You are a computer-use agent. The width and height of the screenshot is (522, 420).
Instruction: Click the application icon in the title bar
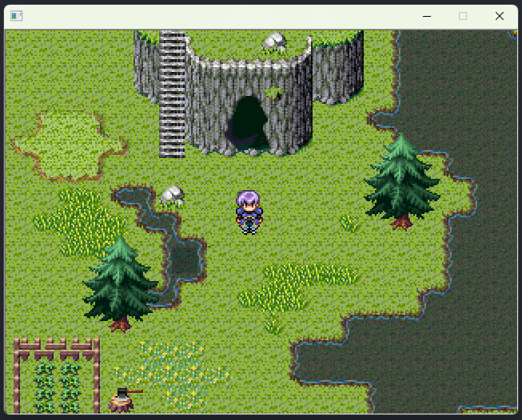(x=16, y=16)
